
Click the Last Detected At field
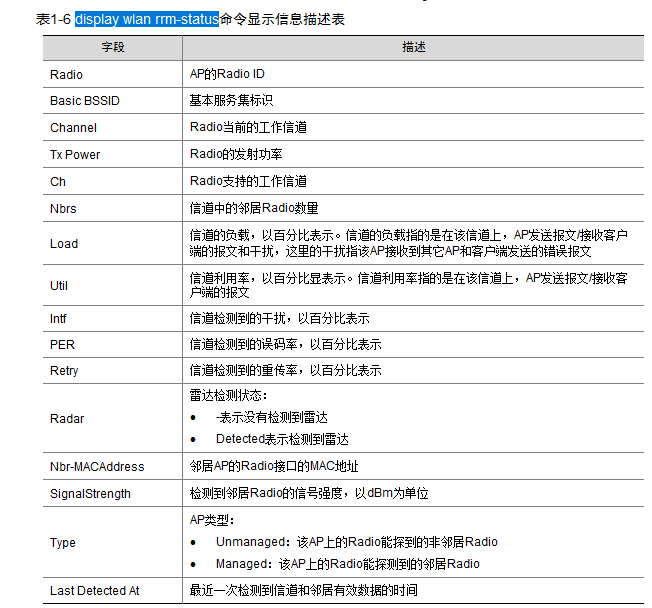pyautogui.click(x=113, y=591)
